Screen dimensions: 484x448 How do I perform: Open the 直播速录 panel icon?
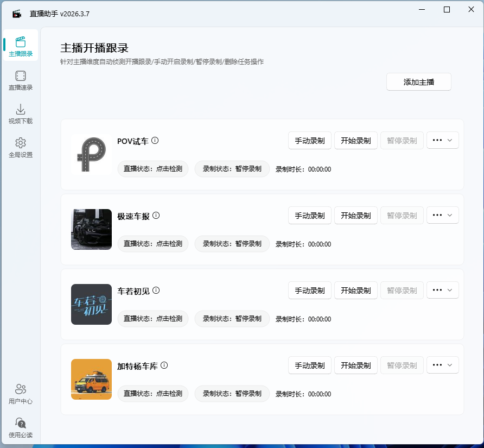[20, 76]
